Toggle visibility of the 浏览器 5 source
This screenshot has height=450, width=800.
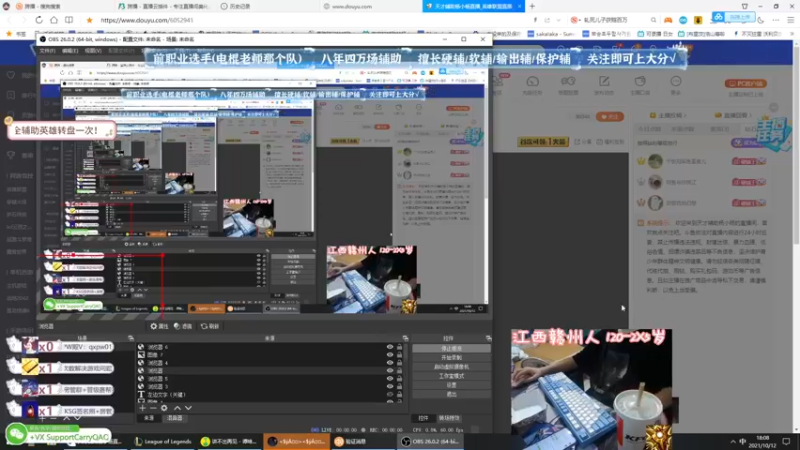point(390,379)
